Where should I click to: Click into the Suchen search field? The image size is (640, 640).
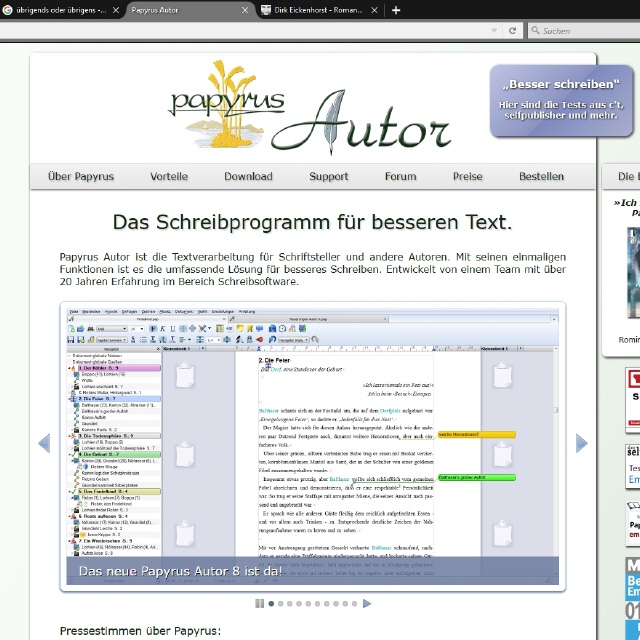[x=584, y=31]
